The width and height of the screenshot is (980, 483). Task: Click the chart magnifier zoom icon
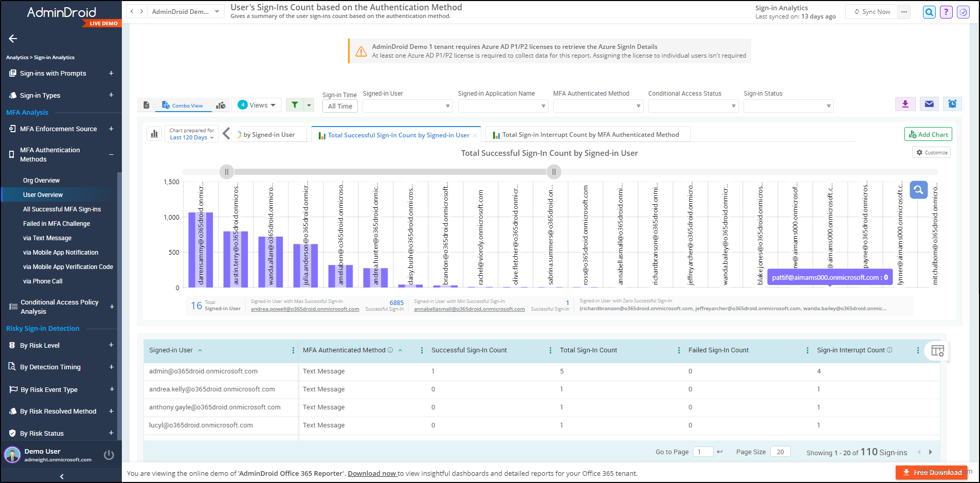918,190
